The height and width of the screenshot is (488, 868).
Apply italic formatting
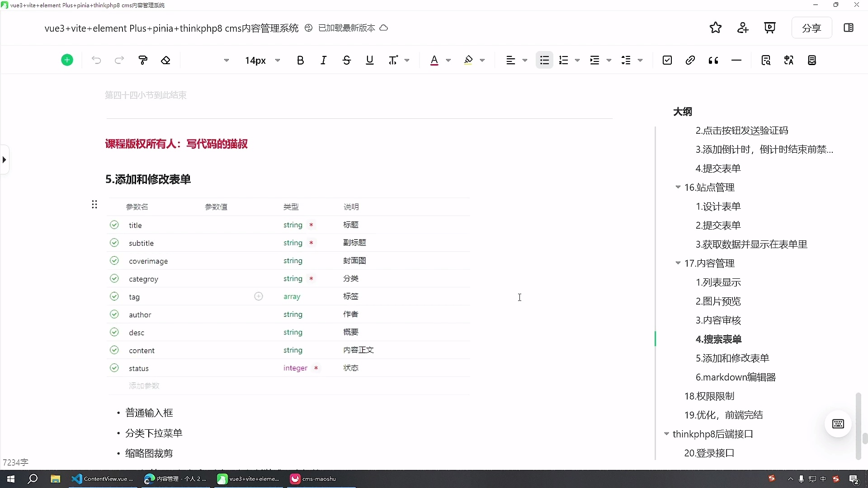[x=324, y=60]
